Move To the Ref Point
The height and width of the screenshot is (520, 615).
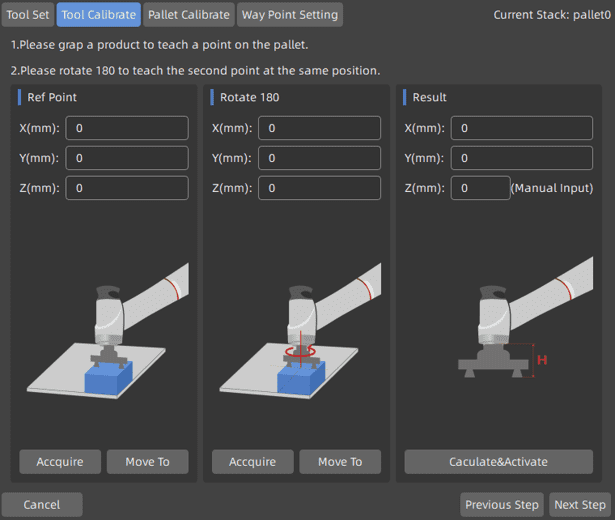tap(147, 462)
